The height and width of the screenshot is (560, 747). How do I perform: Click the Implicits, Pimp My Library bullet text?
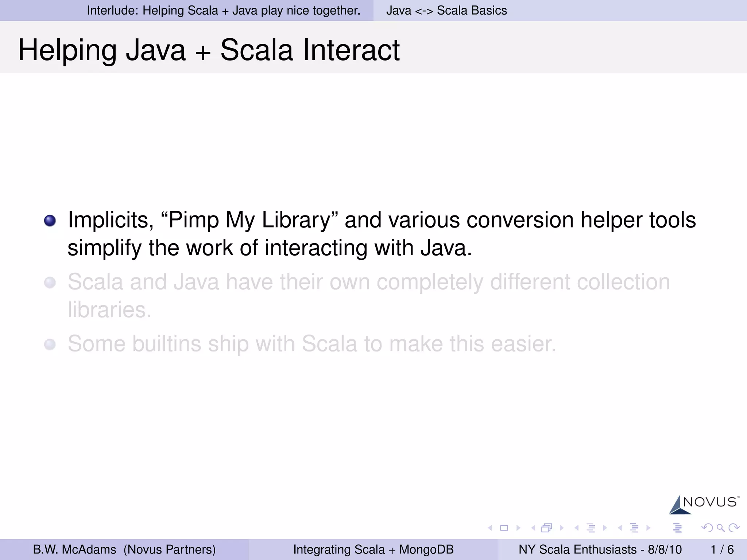[382, 234]
